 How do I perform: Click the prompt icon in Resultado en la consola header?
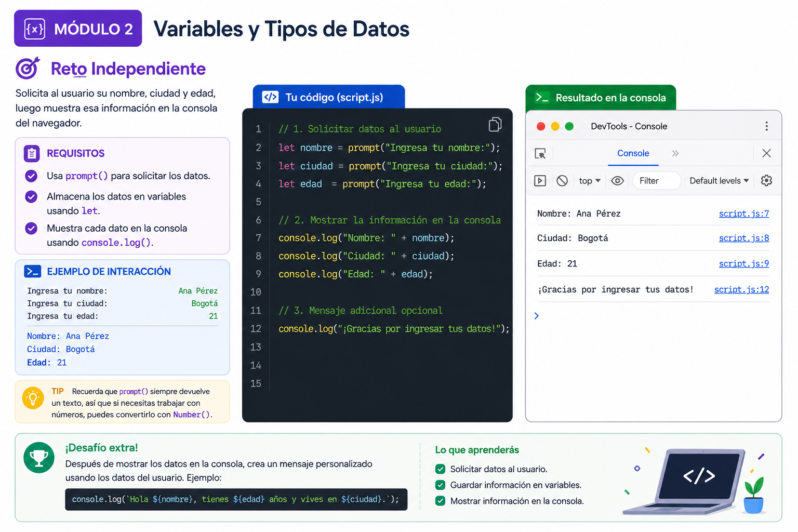(x=542, y=98)
